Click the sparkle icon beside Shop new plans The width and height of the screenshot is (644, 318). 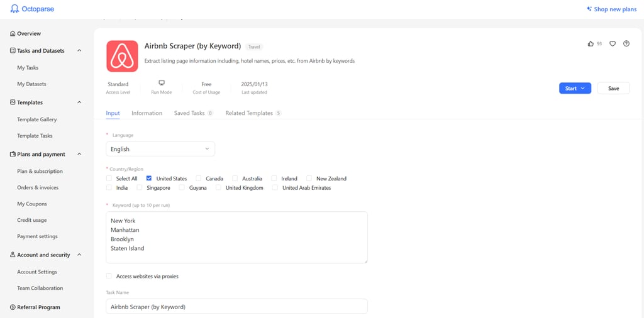589,9
